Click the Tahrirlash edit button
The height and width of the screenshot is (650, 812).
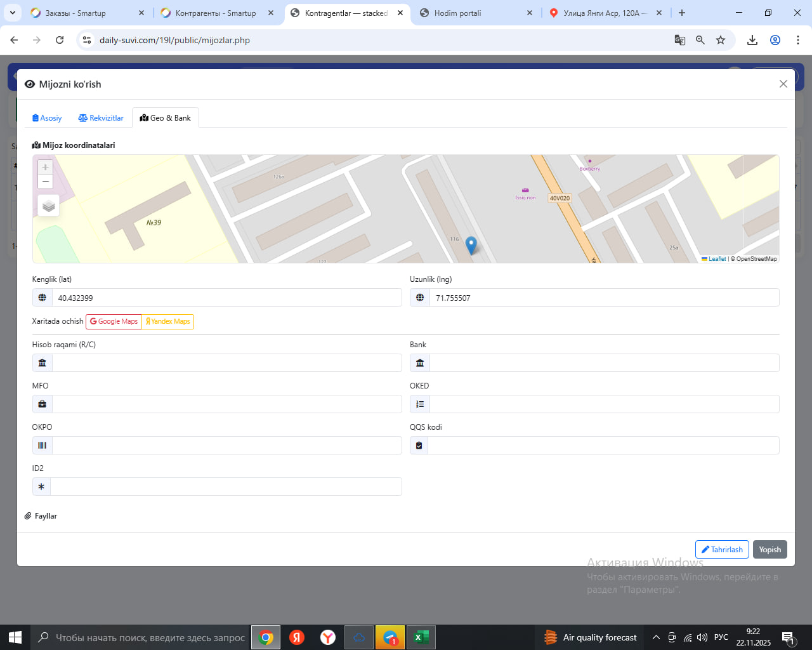click(x=722, y=550)
